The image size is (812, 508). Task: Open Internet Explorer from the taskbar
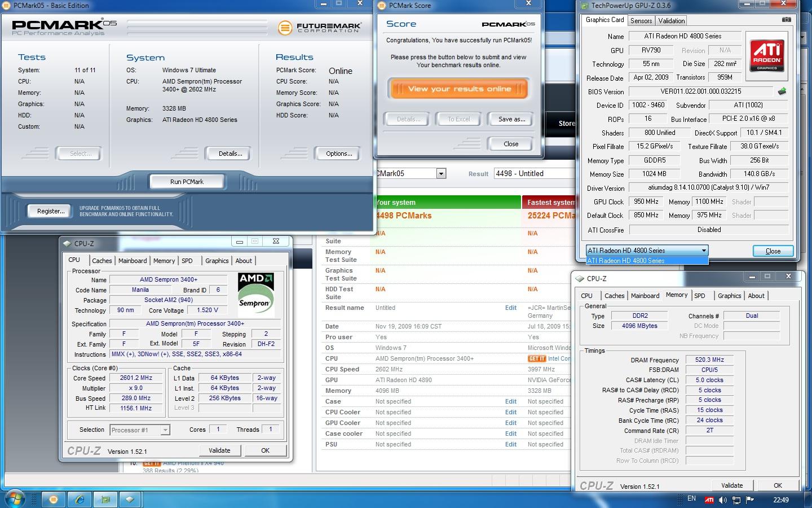pos(80,500)
